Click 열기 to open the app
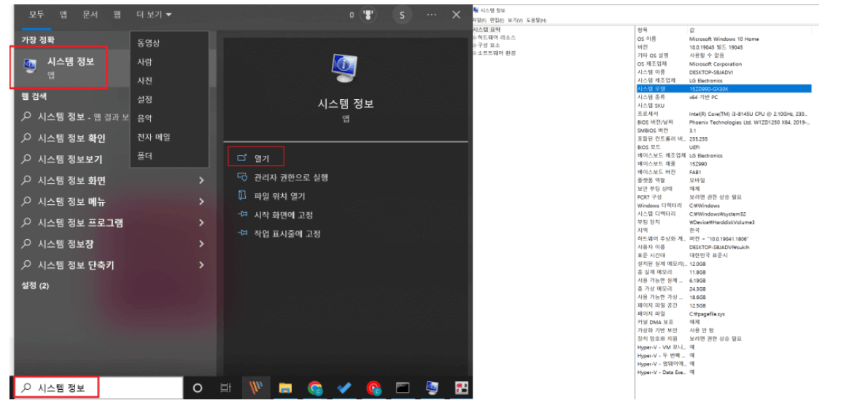 256,157
